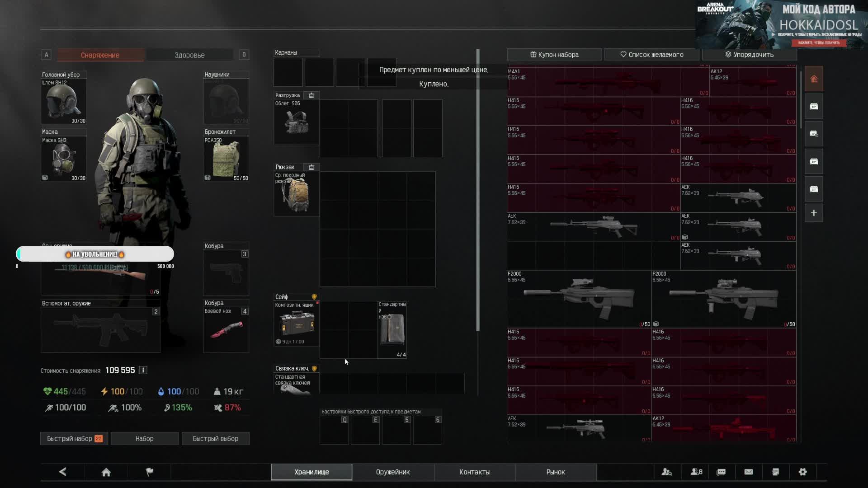The height and width of the screenshot is (488, 868).
Task: Open the friends list icon showing 8
Action: (x=696, y=472)
